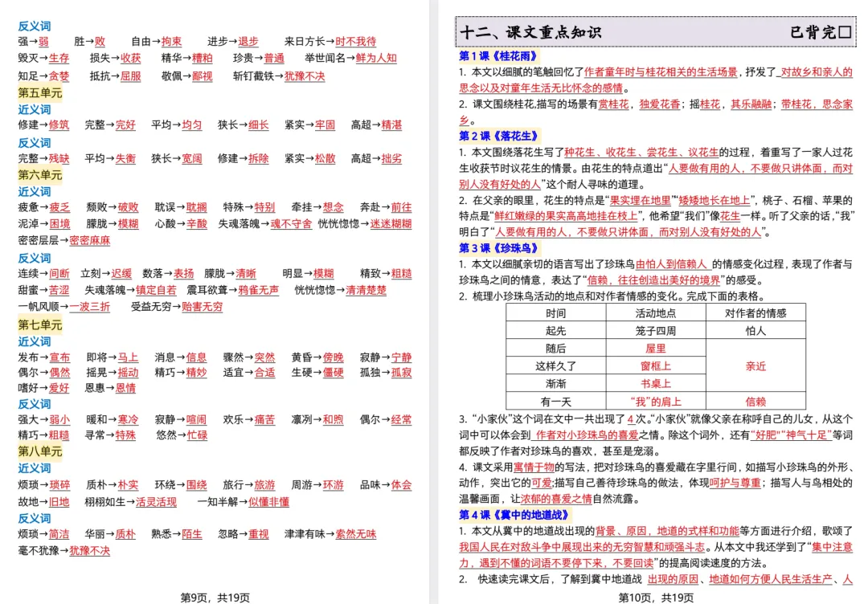Click the red phrase 呵护与尊重
Screen dimensions: 868x604
click(735, 483)
